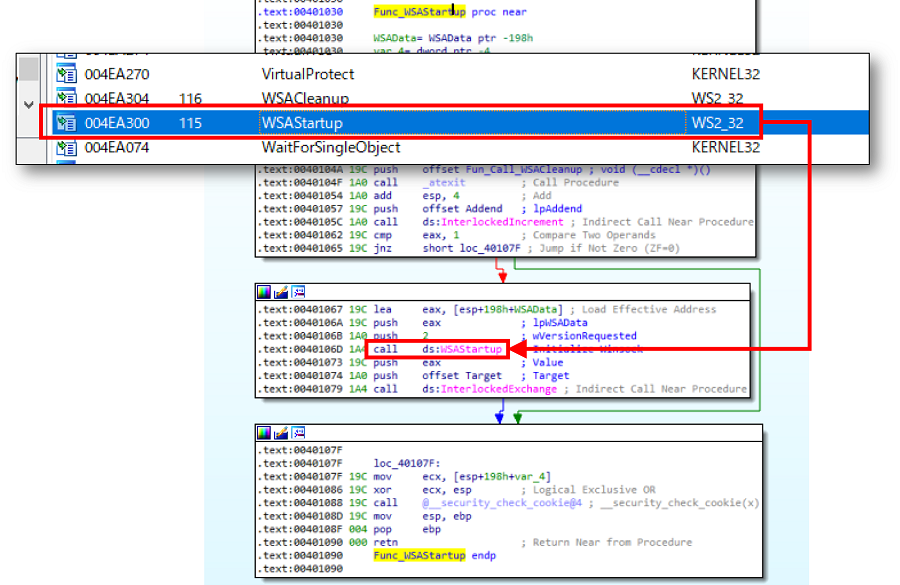
Task: Click pencil edit icon on the loc_40107F block
Action: pos(281,432)
